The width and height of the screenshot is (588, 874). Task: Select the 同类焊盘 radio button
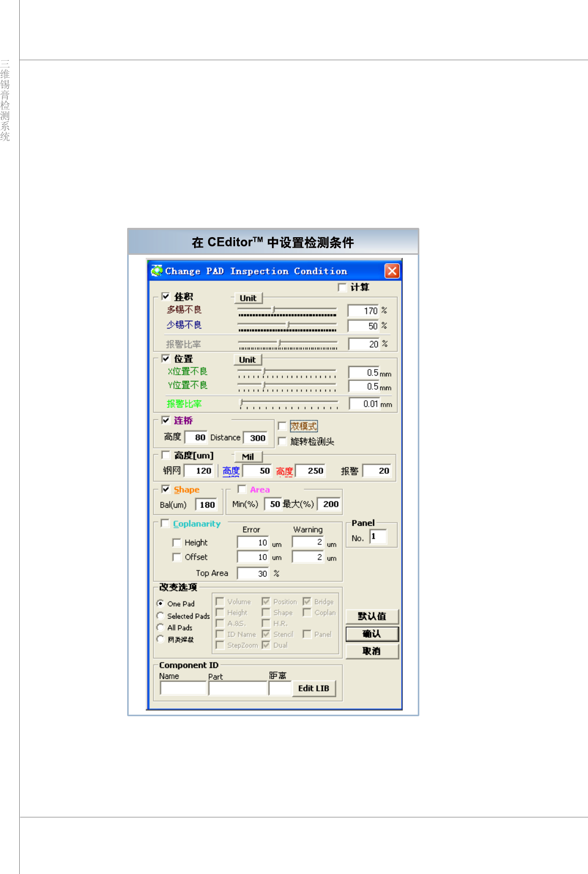point(160,639)
